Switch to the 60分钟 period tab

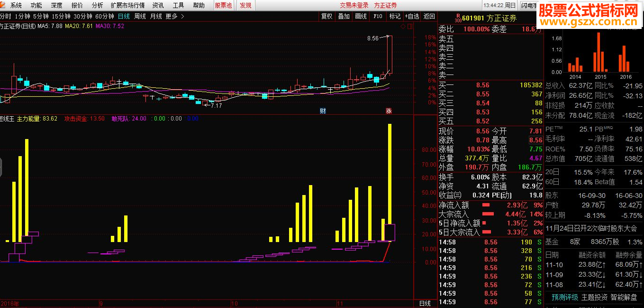pos(105,16)
